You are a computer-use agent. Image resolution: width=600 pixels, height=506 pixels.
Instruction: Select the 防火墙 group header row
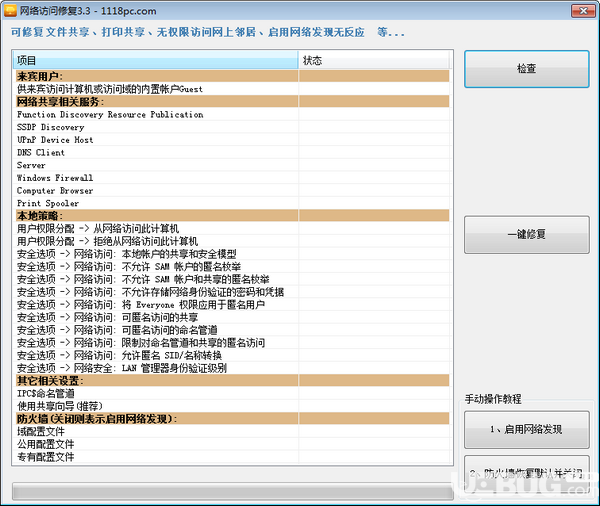click(232, 419)
